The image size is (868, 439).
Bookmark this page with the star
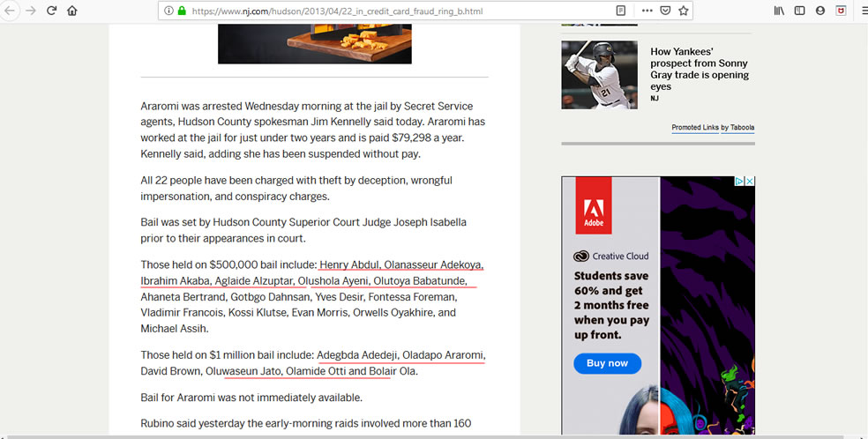684,11
